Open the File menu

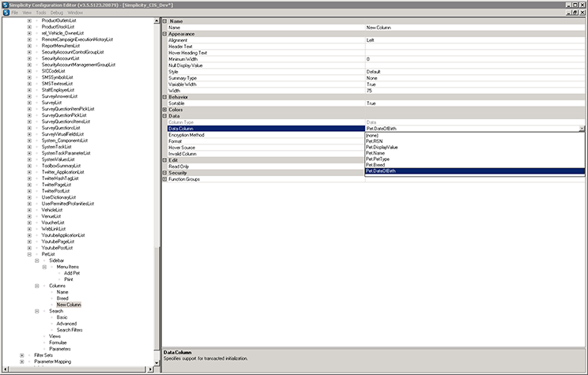coord(15,13)
